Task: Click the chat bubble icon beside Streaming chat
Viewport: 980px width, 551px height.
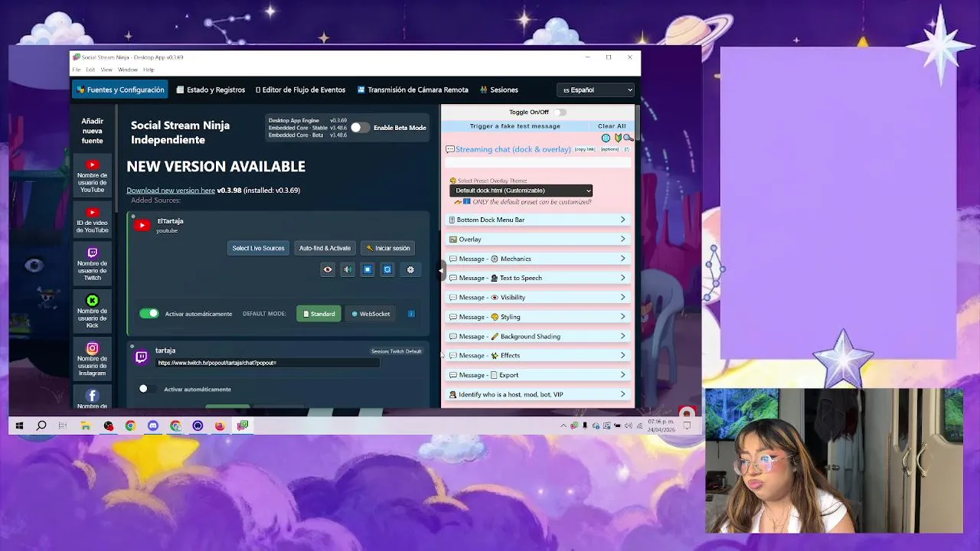Action: point(450,149)
